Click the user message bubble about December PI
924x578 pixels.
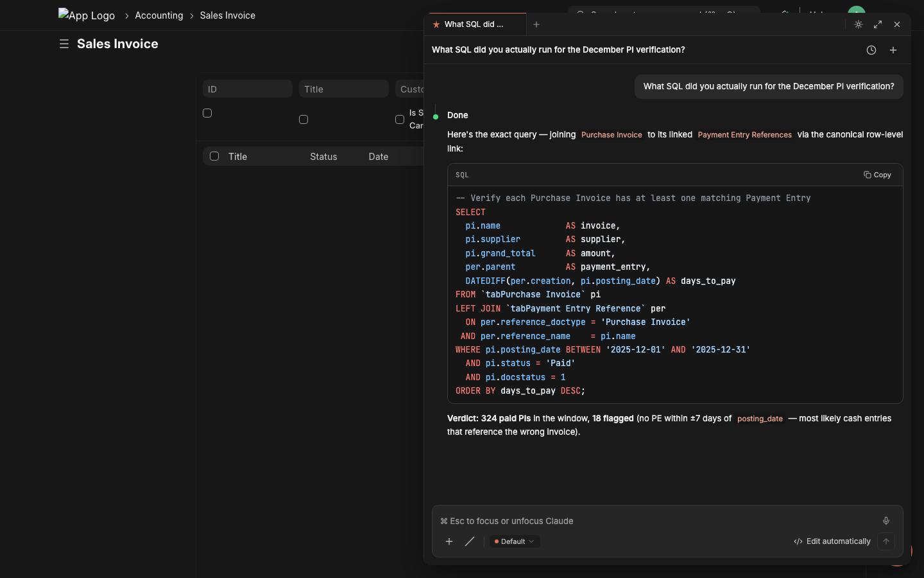point(769,87)
